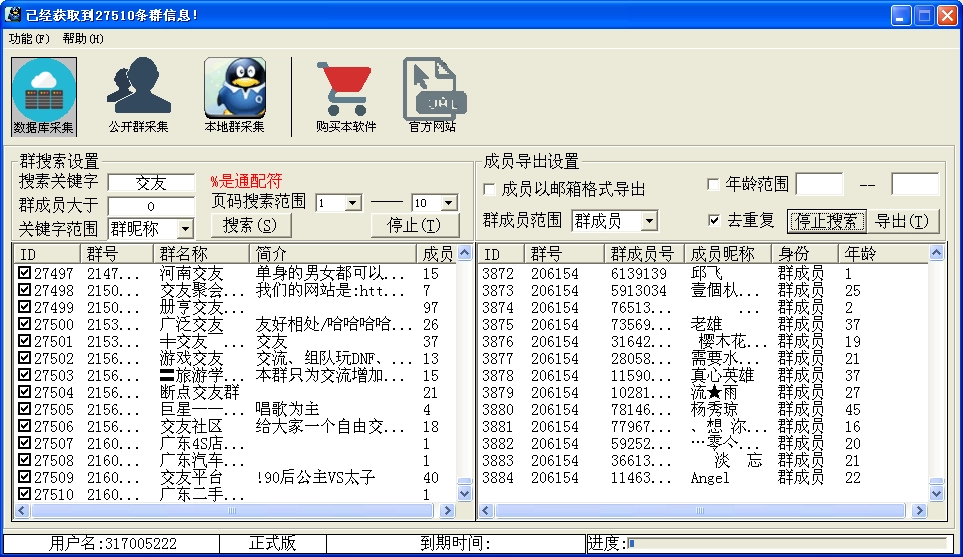Toggle checkbox for row 27504 断点交友群

(x=25, y=392)
